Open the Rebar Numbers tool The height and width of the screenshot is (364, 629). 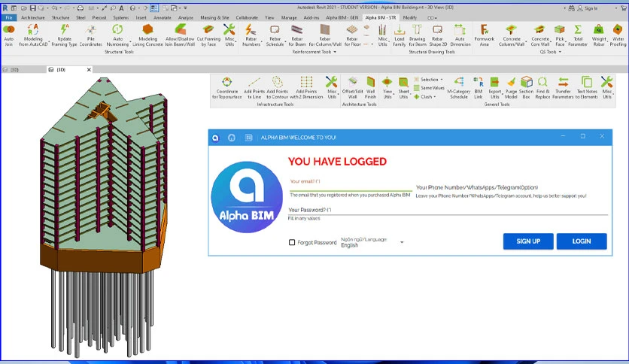(x=251, y=35)
